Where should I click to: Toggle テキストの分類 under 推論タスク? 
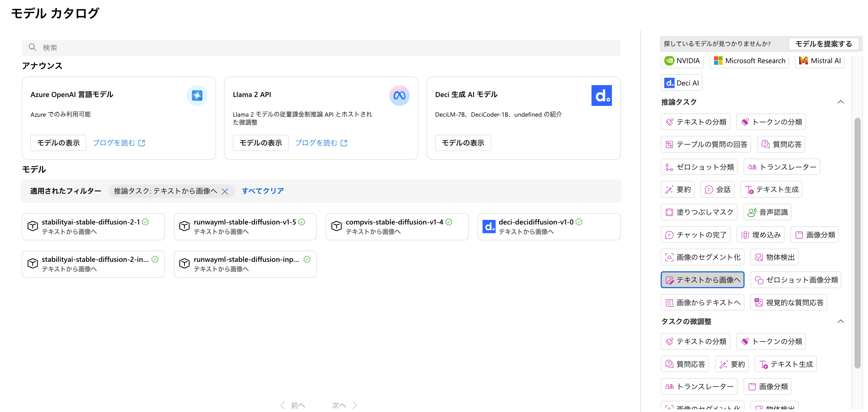pos(695,122)
